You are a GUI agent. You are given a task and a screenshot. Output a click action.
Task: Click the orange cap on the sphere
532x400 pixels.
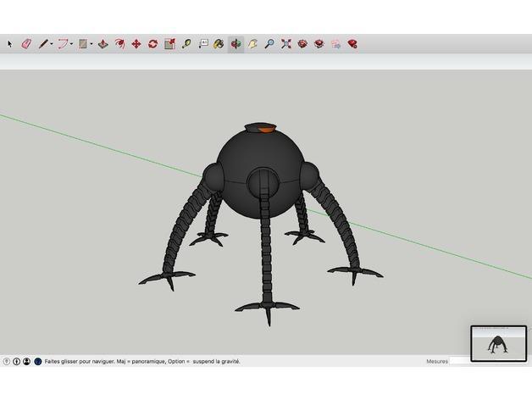click(264, 130)
